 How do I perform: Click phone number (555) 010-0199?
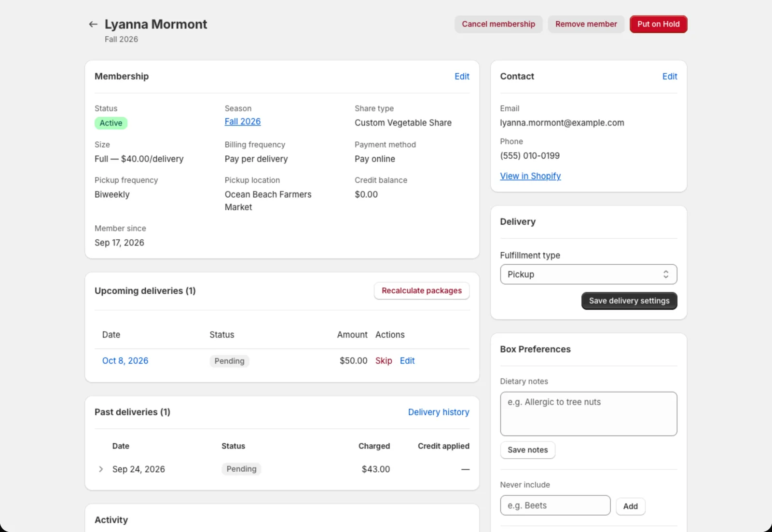(x=530, y=156)
